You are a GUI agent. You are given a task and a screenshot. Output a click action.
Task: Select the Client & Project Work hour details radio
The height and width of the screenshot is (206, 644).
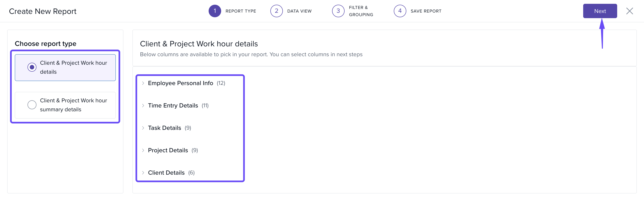pyautogui.click(x=32, y=67)
